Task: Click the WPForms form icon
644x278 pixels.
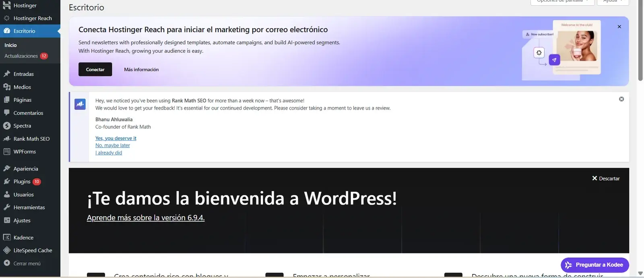Action: click(x=6, y=151)
